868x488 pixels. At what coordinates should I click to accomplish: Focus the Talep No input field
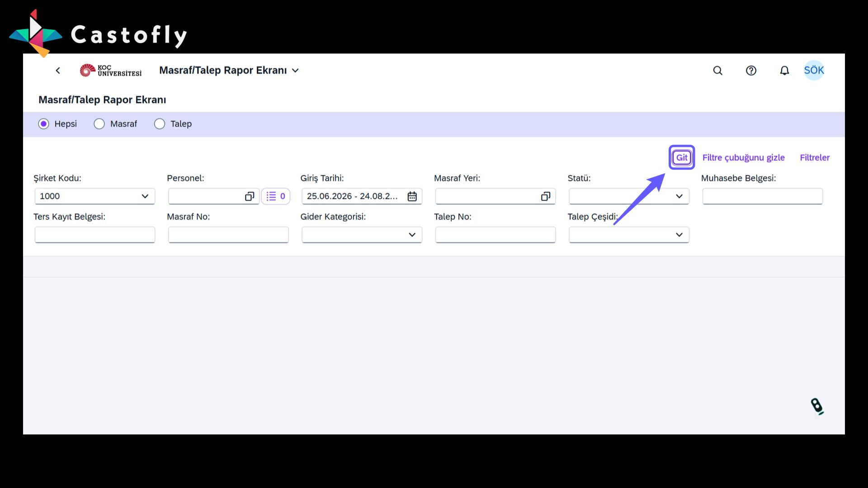[495, 235]
